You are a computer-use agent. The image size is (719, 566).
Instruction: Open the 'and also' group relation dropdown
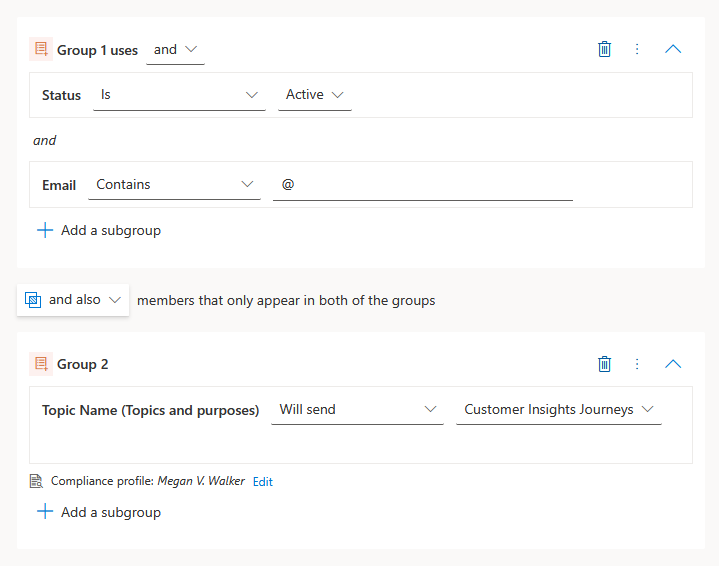coord(84,300)
